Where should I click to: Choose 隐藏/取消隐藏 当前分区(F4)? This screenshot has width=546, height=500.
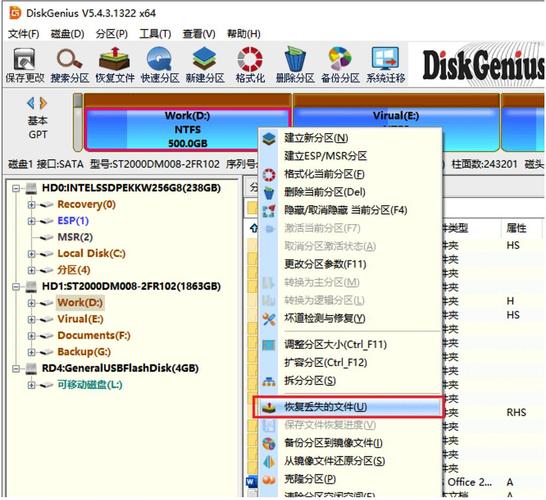pyautogui.click(x=350, y=210)
